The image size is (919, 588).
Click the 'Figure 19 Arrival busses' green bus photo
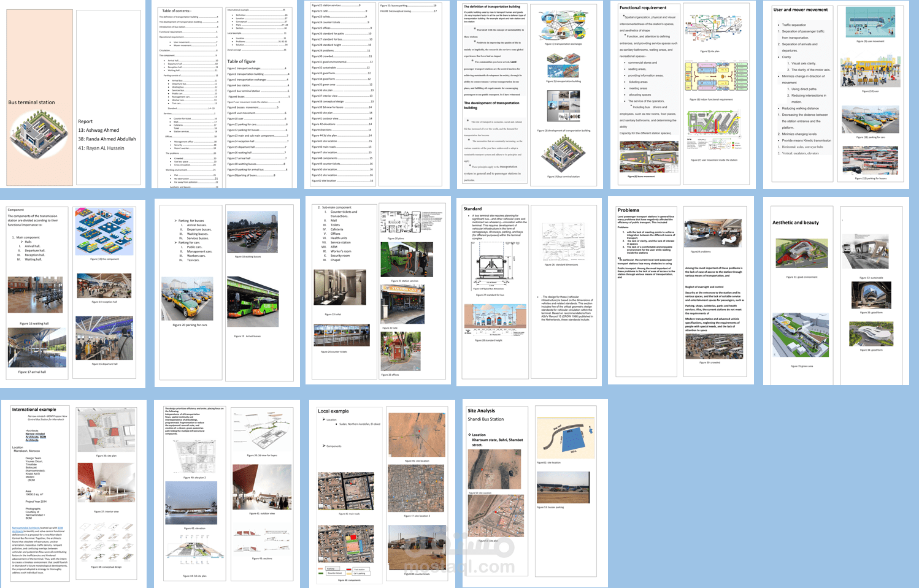[x=252, y=302]
